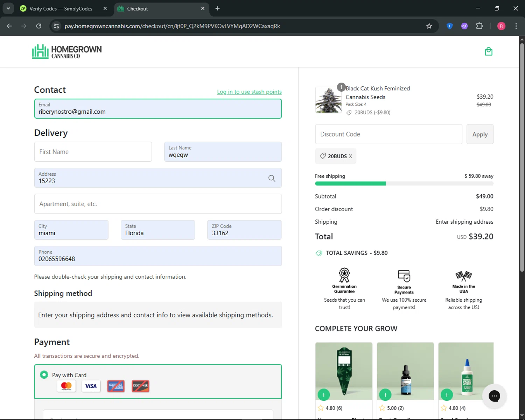Close the Checkout tab

point(203,8)
